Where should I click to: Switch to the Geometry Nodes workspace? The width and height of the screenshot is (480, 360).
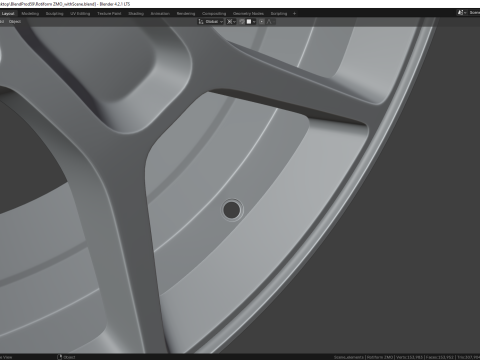(248, 14)
